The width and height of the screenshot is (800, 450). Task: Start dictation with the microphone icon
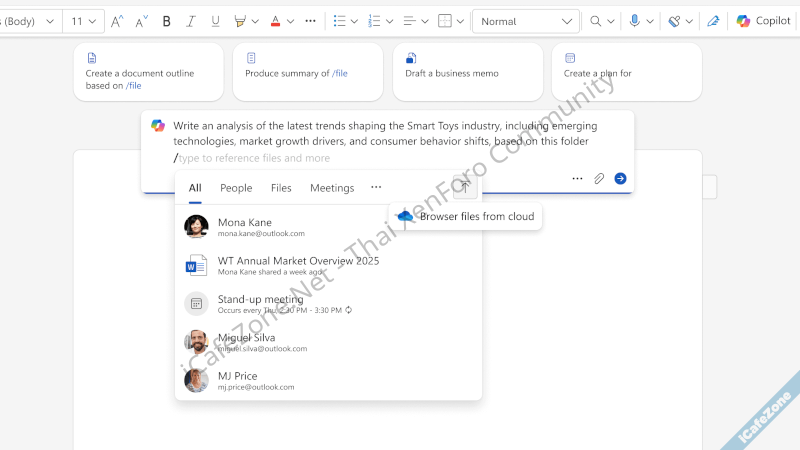pyautogui.click(x=634, y=21)
